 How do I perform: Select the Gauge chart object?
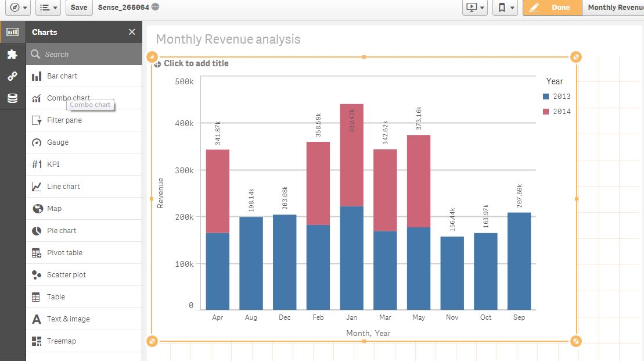58,142
